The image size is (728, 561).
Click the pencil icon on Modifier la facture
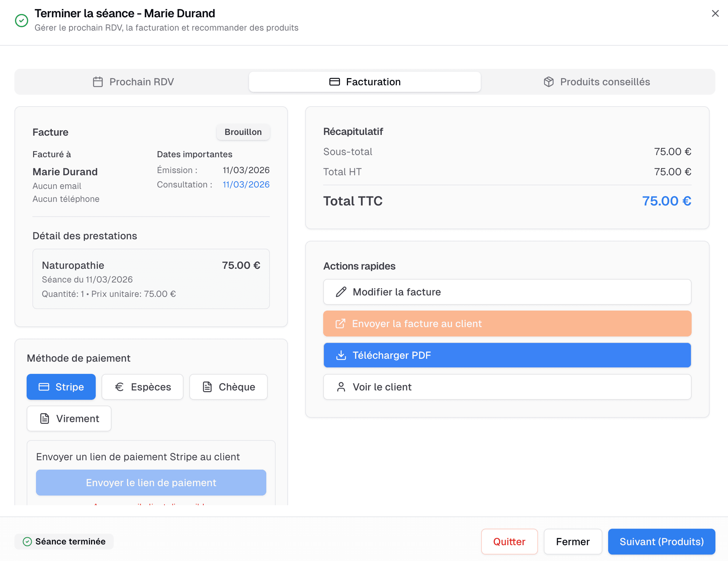341,292
